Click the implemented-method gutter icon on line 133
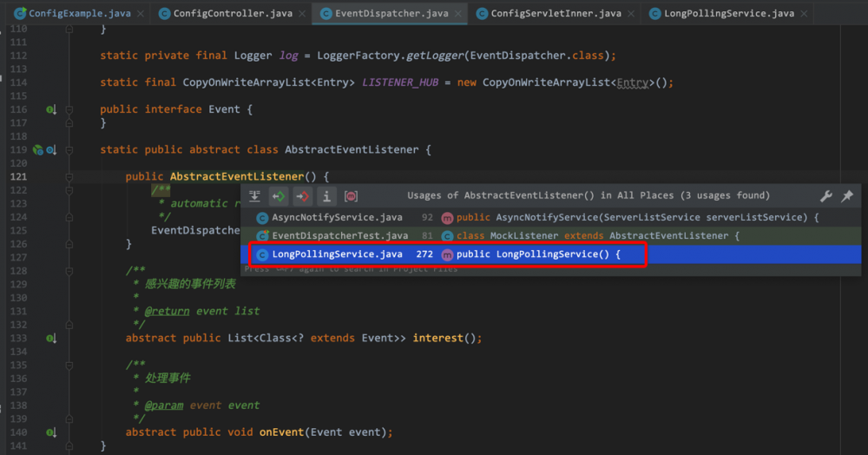Image resolution: width=868 pixels, height=455 pixels. click(x=51, y=338)
